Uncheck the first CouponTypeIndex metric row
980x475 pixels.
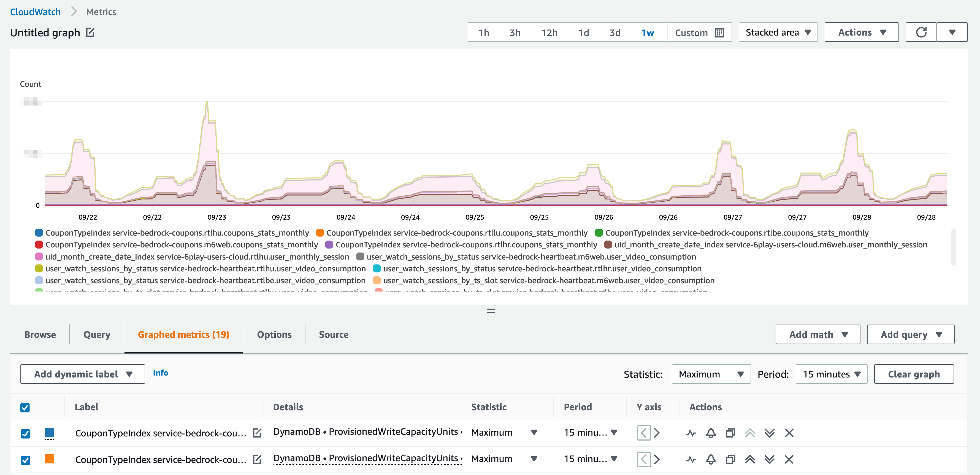25,433
